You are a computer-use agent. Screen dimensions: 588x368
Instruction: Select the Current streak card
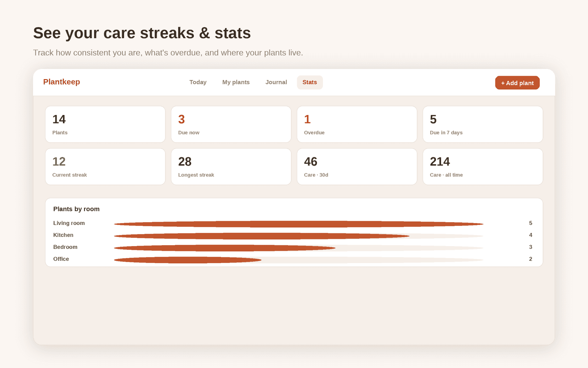pyautogui.click(x=105, y=167)
